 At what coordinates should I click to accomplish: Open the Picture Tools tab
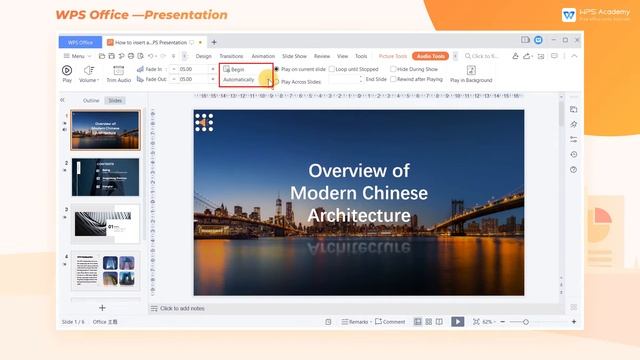(x=393, y=56)
